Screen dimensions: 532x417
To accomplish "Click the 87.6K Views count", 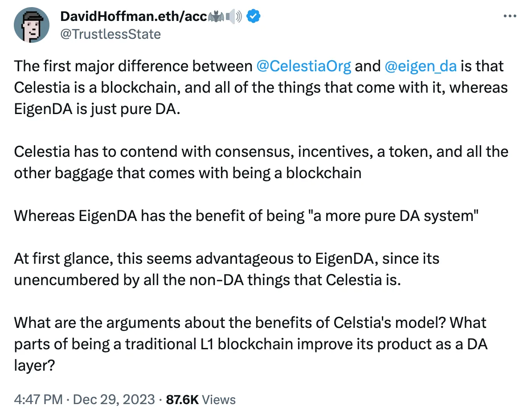I will [201, 400].
